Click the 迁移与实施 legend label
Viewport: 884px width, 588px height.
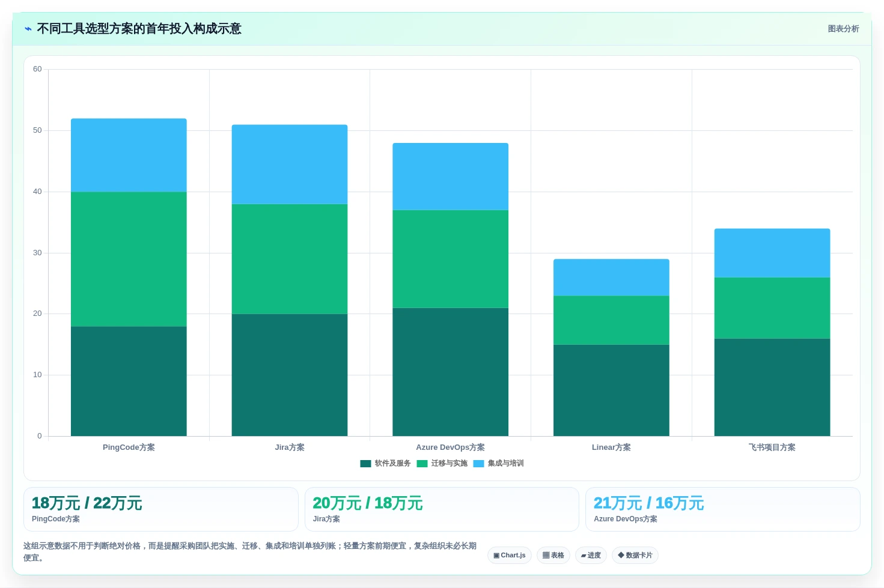coord(449,464)
